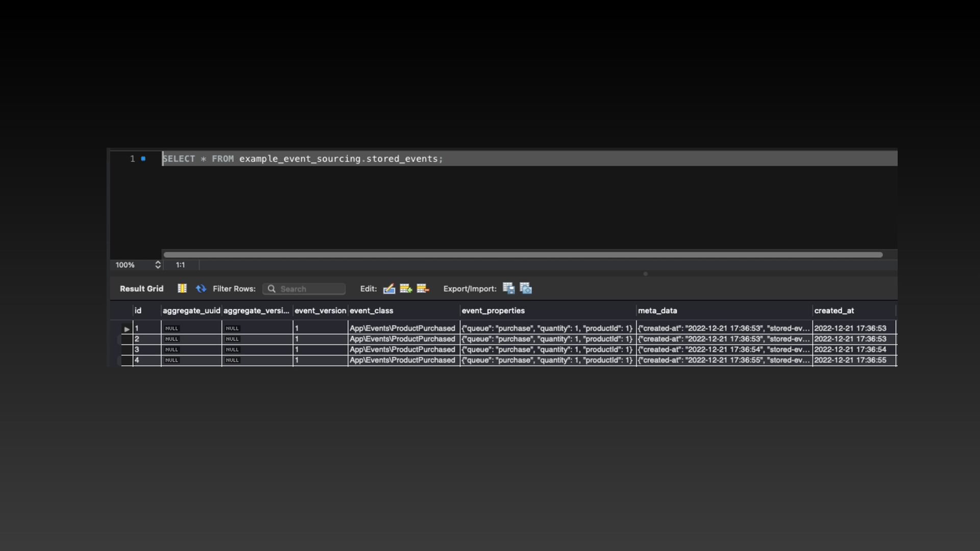
Task: Click the refresh results icon
Action: [201, 289]
